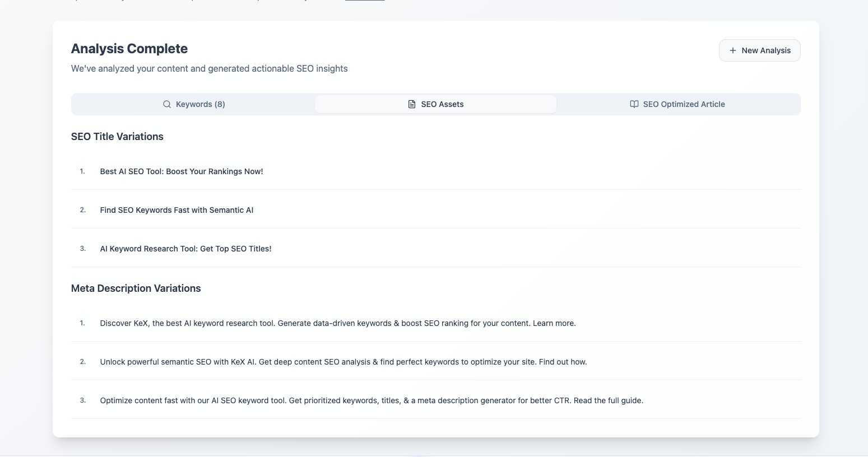Screen dimensions: 868x457
Task: Click the SEO Title Variations section header
Action: point(117,137)
